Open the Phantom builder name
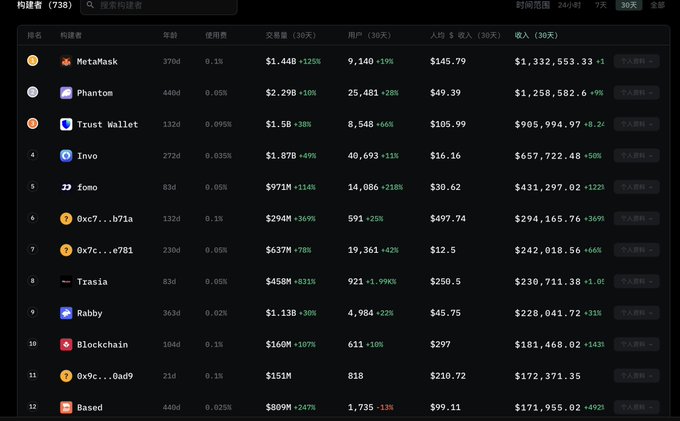The width and height of the screenshot is (680, 421). click(x=95, y=93)
